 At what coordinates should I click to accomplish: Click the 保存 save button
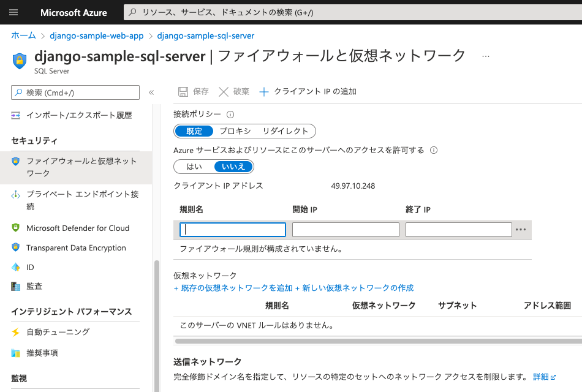194,92
